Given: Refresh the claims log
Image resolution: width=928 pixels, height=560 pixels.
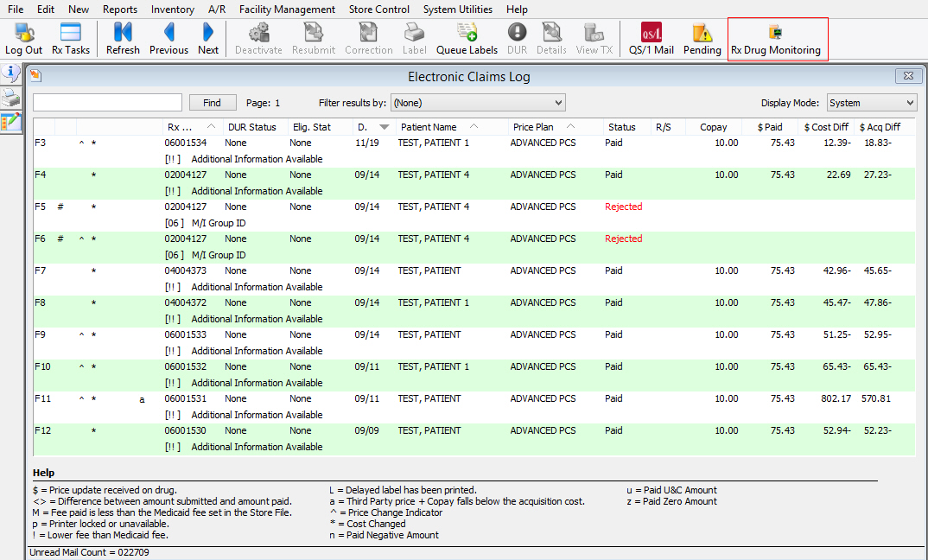Looking at the screenshot, I should click(123, 39).
